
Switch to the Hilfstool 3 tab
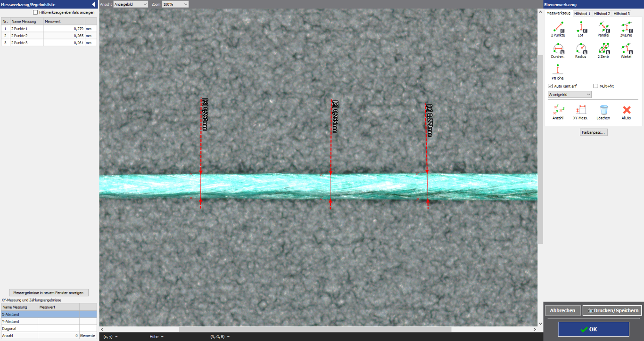(621, 14)
